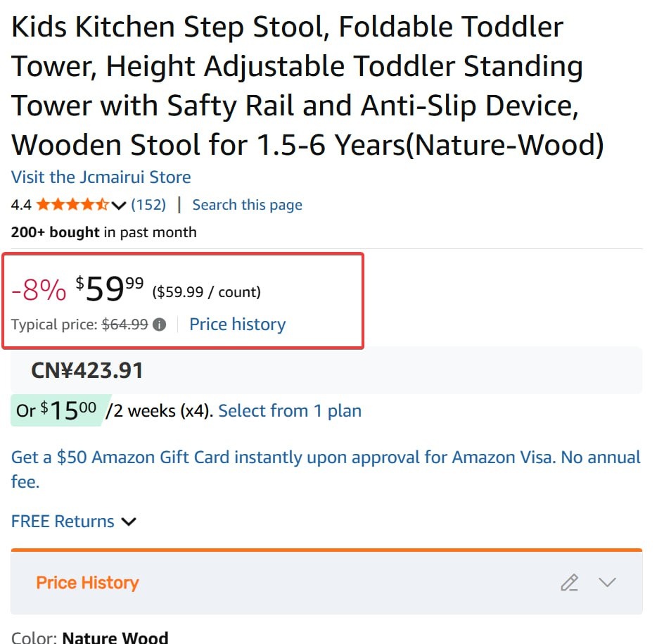The image size is (664, 644).
Task: Open the Price history link near price
Action: [x=237, y=324]
